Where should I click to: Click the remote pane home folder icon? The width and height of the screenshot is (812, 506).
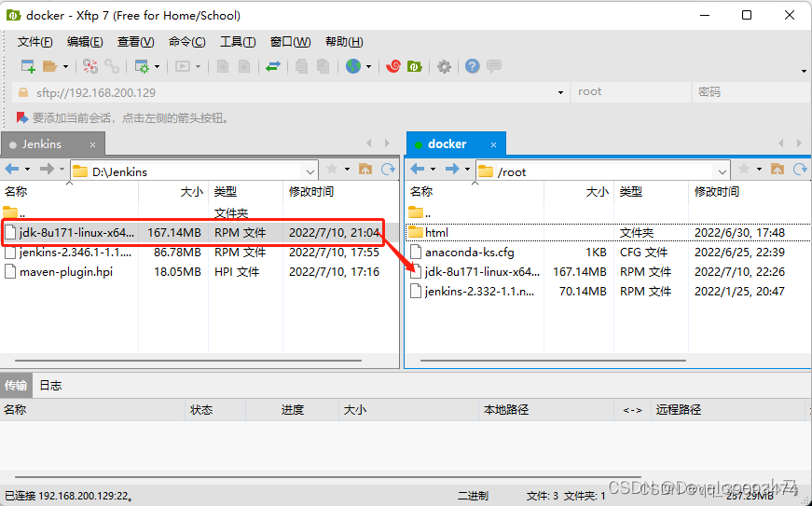point(778,170)
